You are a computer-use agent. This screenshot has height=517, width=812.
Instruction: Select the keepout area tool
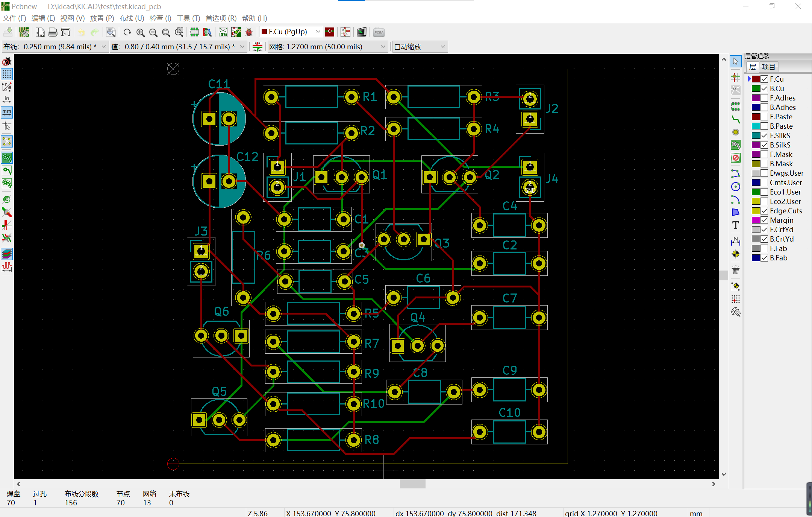[736, 158]
